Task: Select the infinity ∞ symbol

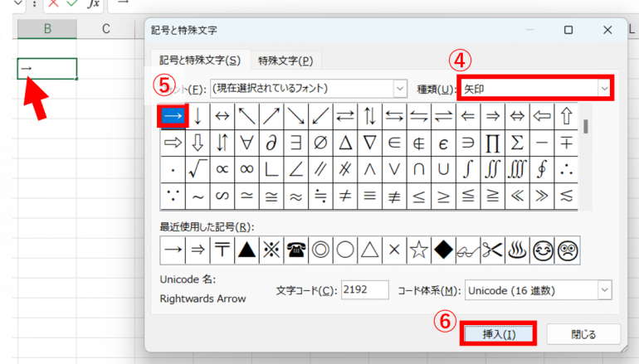Action: pyautogui.click(x=246, y=169)
